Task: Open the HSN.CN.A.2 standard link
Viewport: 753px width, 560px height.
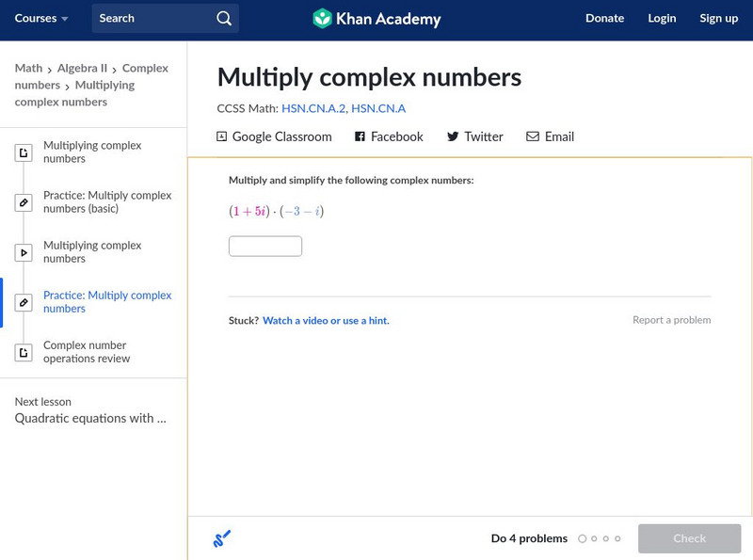Action: click(312, 109)
